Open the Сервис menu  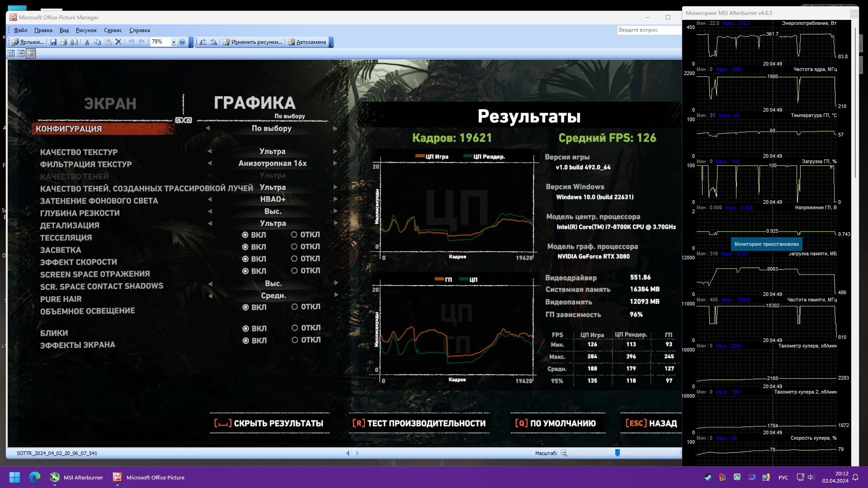(113, 30)
